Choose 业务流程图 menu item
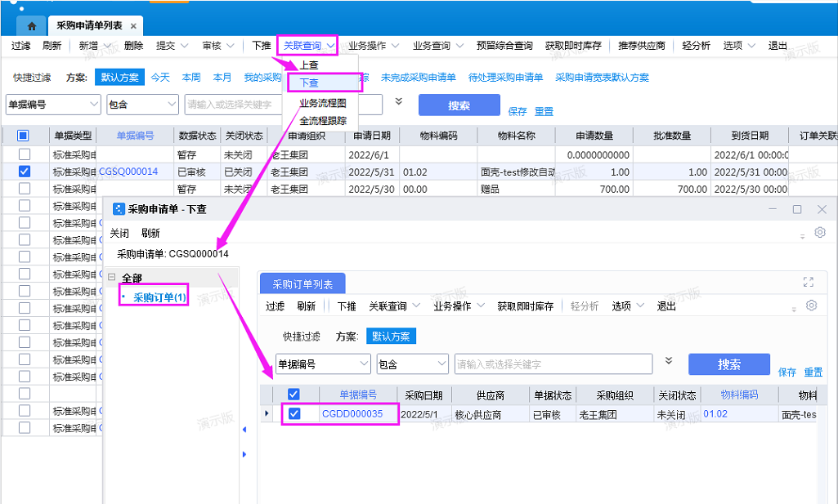 pyautogui.click(x=323, y=103)
